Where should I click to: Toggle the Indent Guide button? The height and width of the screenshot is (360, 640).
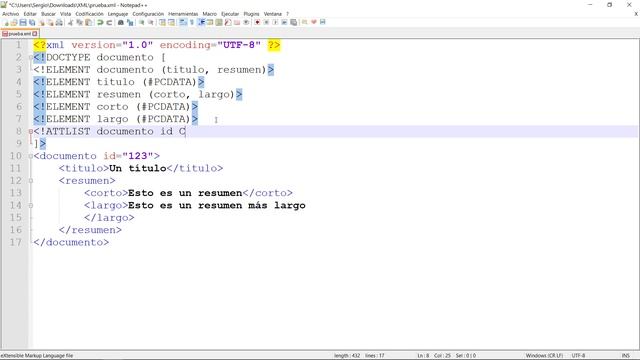(x=201, y=22)
